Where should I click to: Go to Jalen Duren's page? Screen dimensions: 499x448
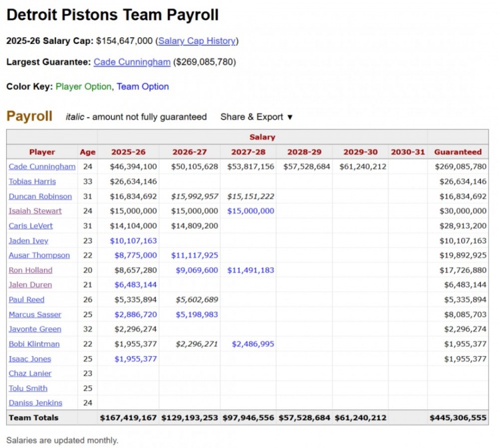click(30, 285)
